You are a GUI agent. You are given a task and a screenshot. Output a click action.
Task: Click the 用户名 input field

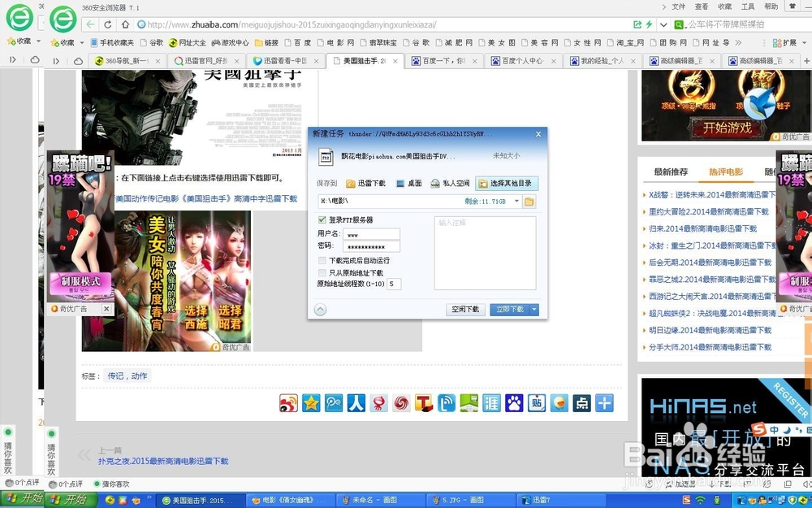pyautogui.click(x=371, y=234)
